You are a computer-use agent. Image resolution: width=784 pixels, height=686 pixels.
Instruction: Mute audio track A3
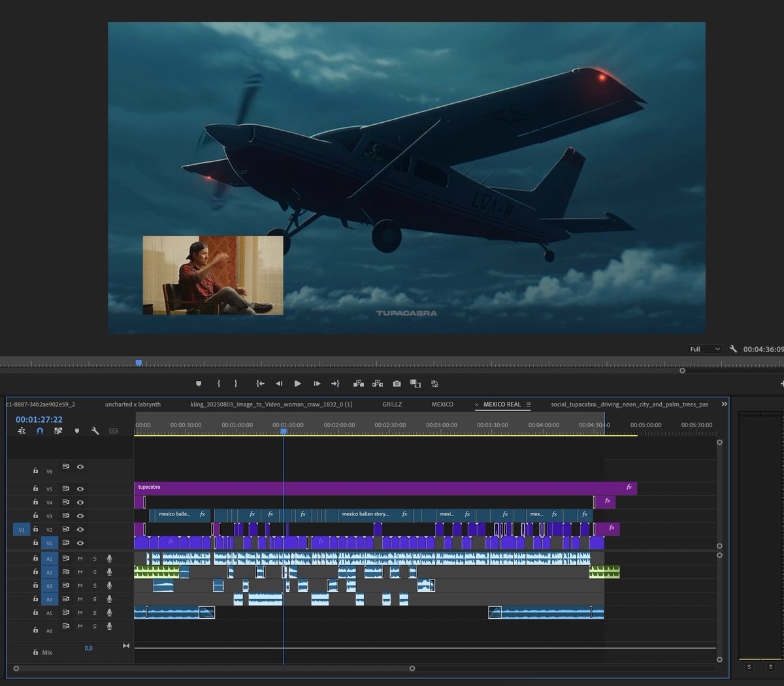(x=80, y=586)
